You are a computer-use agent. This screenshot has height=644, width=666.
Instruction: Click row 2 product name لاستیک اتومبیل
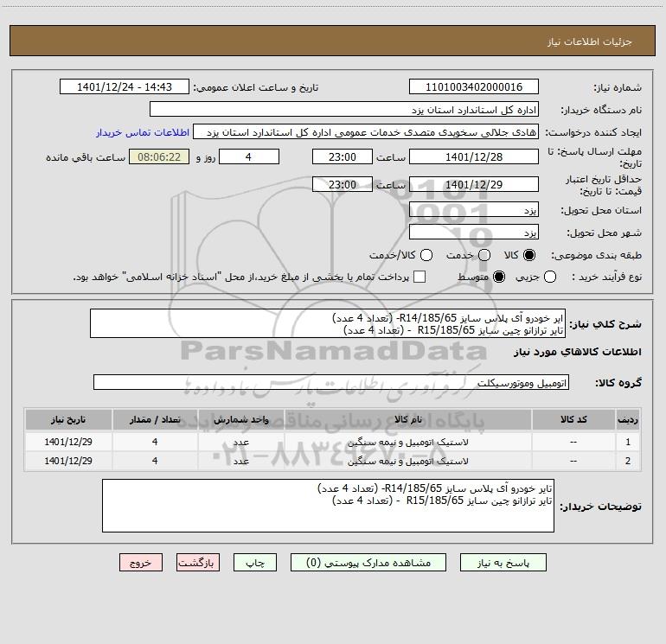pyautogui.click(x=407, y=461)
